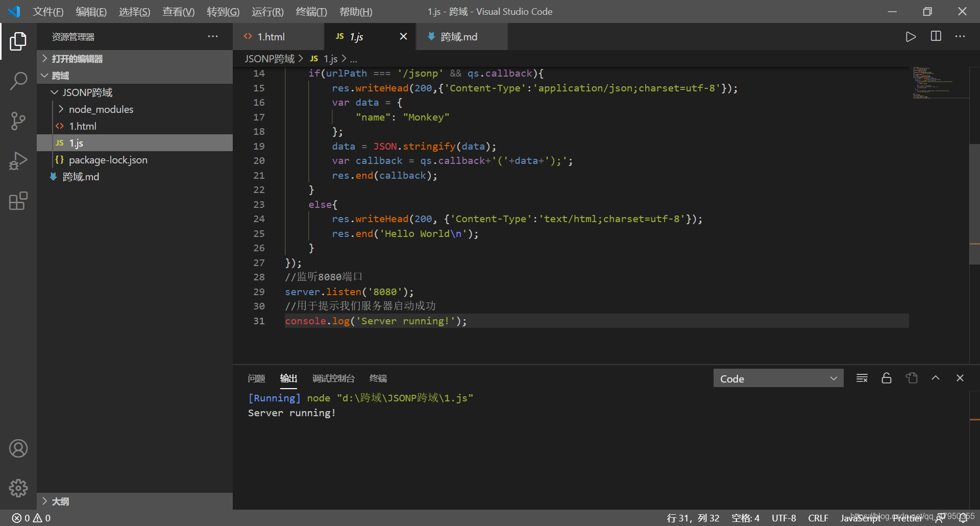Expand the 打开的编辑器 section
The image size is (980, 526).
[x=135, y=59]
